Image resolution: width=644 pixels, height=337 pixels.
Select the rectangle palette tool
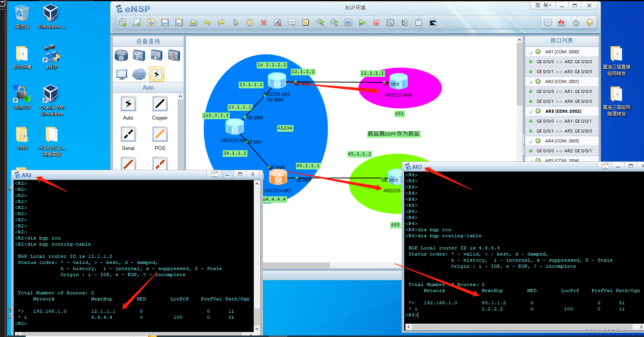(x=306, y=22)
